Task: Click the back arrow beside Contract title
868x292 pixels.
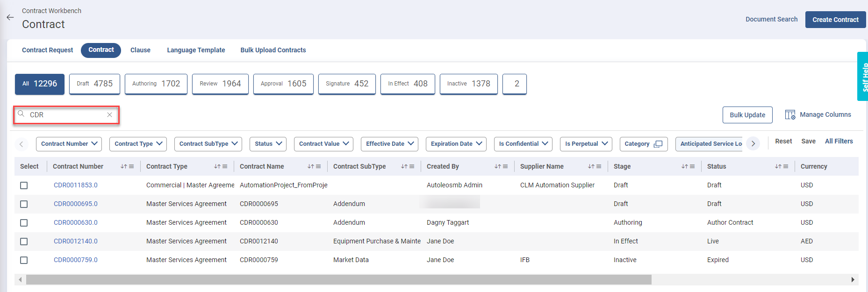Action: 10,17
